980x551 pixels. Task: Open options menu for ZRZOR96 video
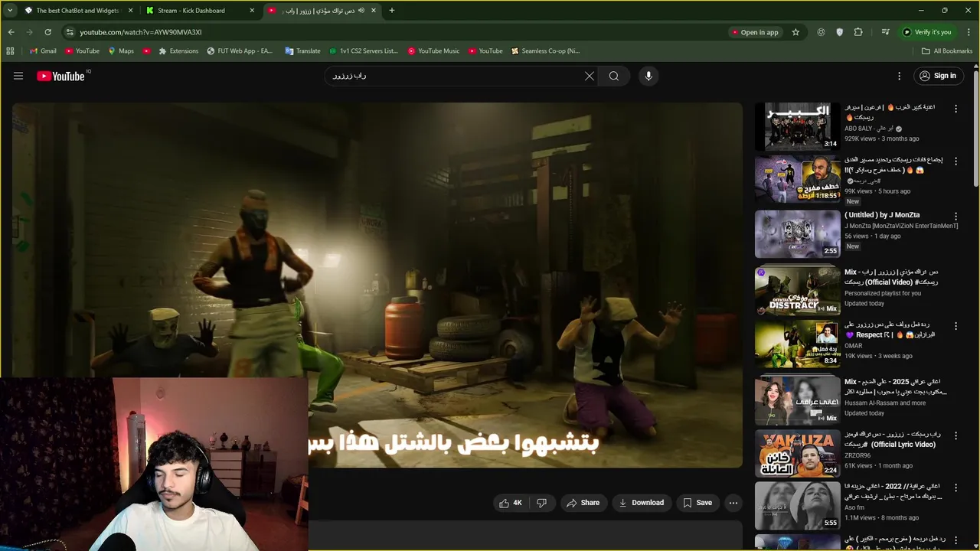point(955,435)
